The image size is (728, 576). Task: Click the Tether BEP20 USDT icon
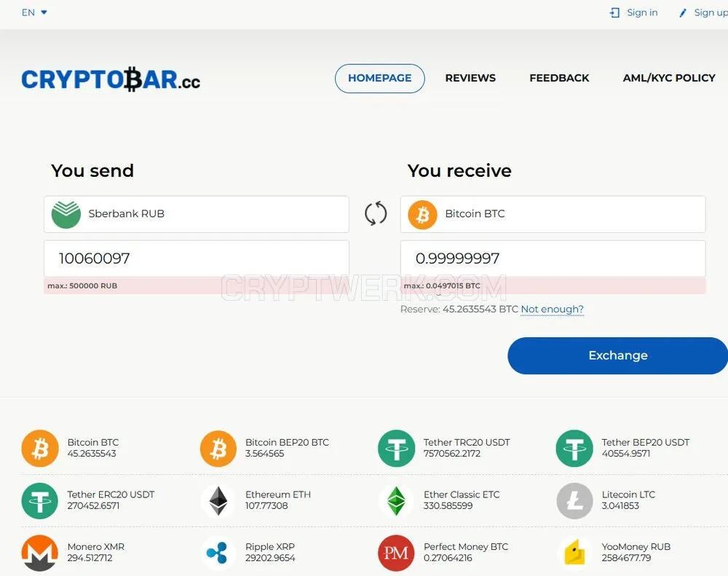pyautogui.click(x=575, y=449)
